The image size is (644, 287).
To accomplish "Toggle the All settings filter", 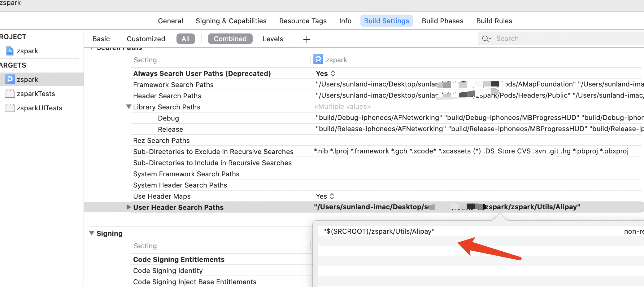I will click(185, 39).
